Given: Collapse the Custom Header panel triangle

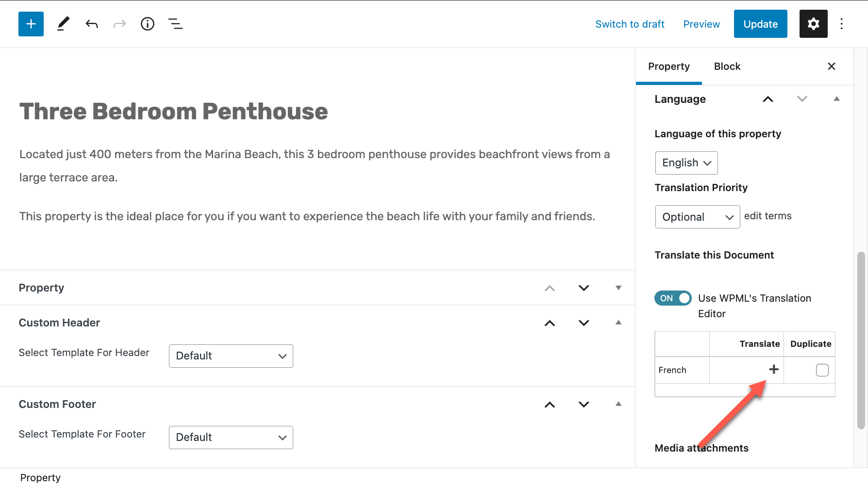Looking at the screenshot, I should pyautogui.click(x=618, y=323).
